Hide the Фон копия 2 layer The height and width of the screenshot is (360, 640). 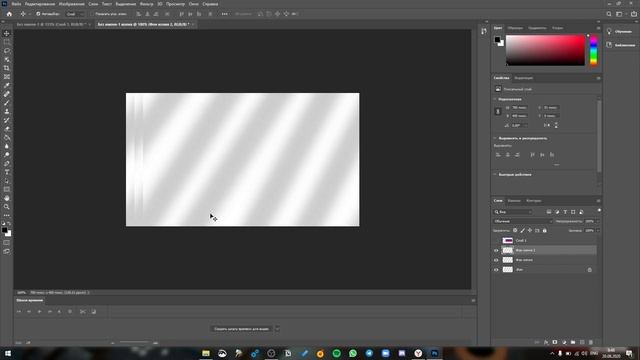496,250
